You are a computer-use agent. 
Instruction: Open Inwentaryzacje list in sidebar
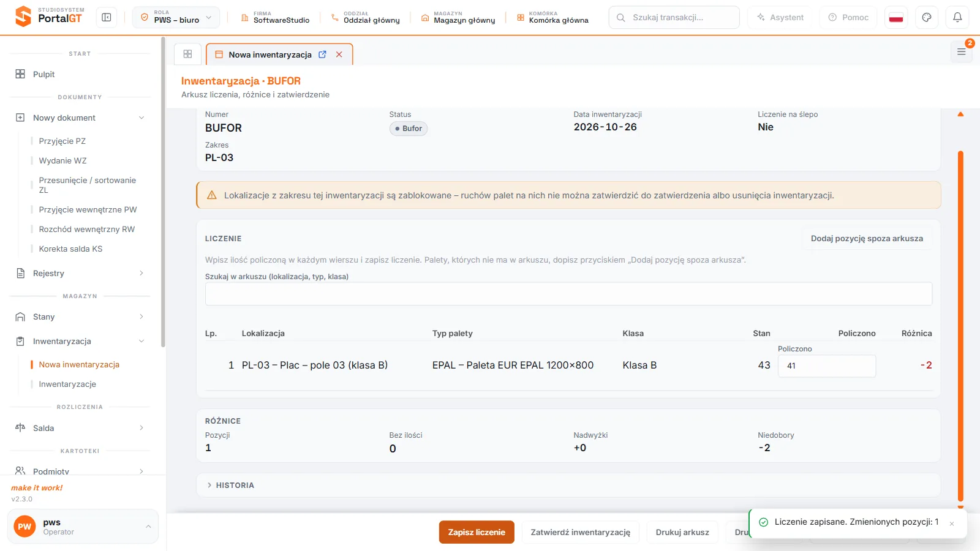click(67, 384)
